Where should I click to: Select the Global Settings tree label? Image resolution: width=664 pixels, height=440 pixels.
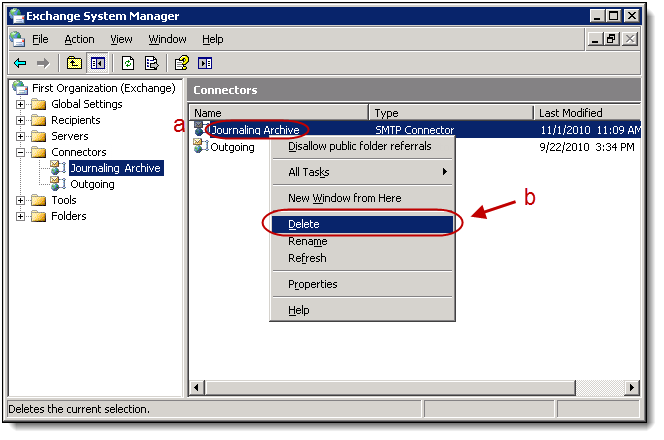(87, 104)
